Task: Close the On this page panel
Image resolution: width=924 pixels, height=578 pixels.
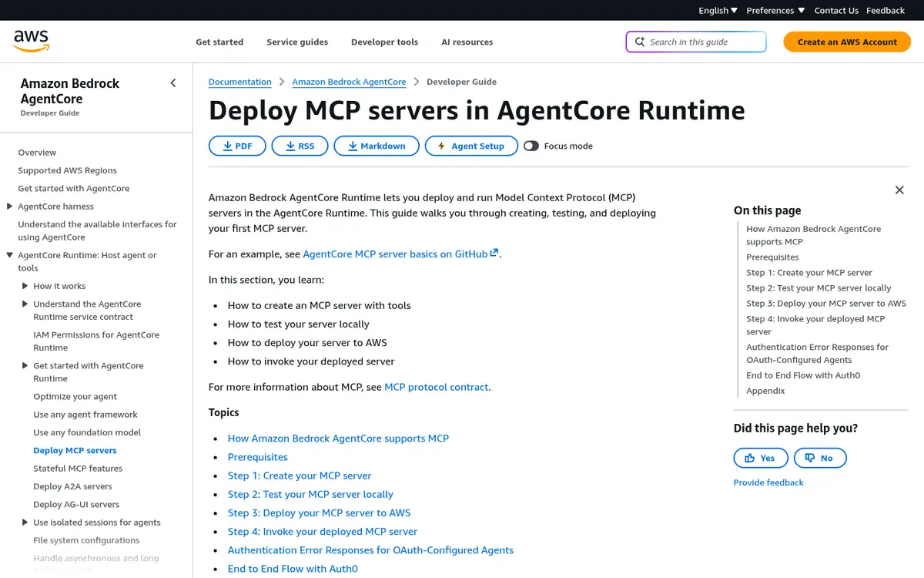Action: pos(899,190)
